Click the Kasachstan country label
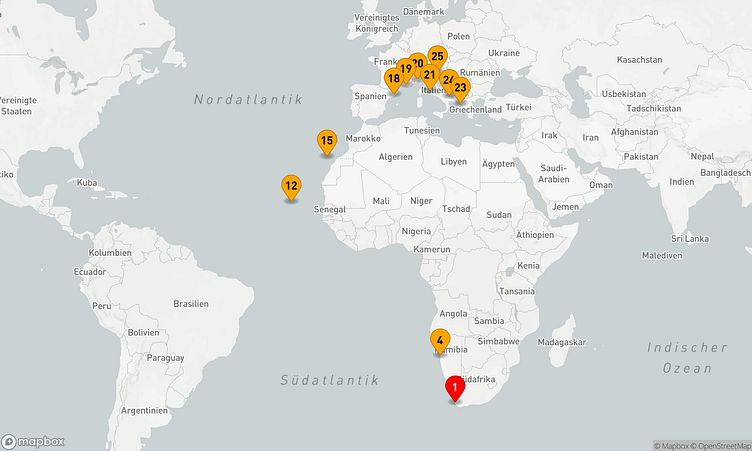The image size is (752, 451). pyautogui.click(x=640, y=60)
